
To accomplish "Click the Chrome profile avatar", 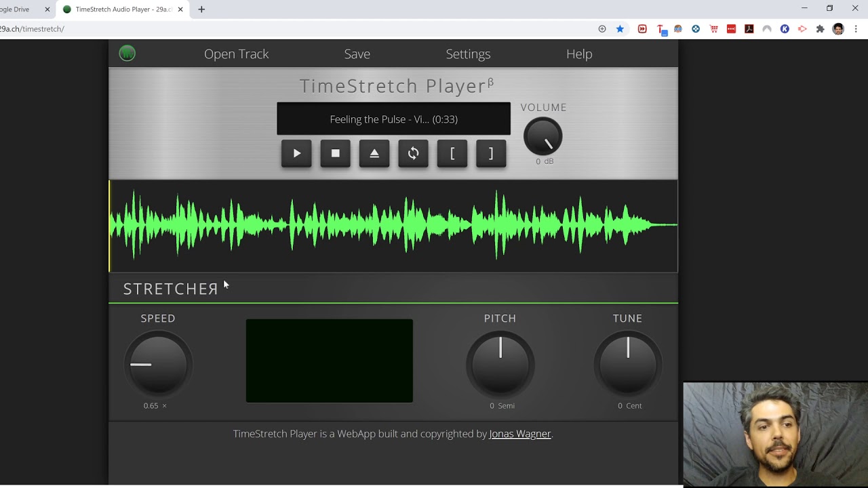I will coord(838,29).
